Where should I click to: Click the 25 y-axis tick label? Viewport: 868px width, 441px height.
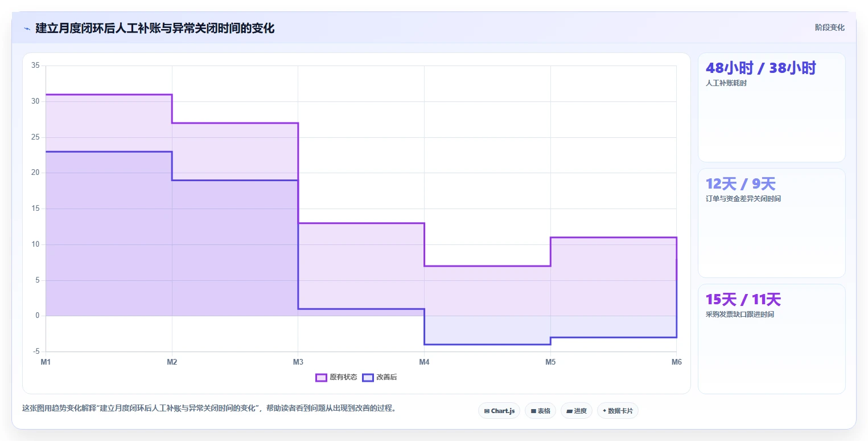tap(35, 137)
